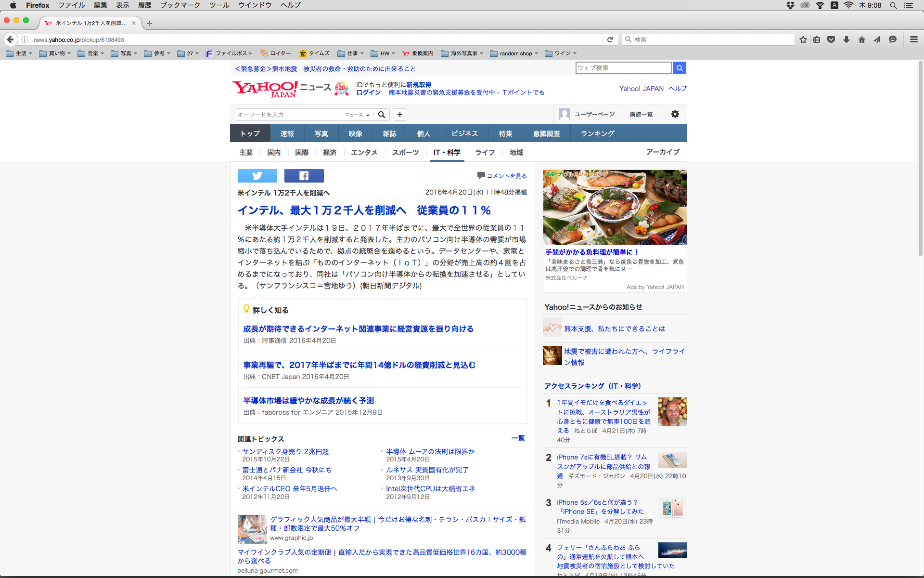Bookmark this page with the star icon

pos(803,39)
